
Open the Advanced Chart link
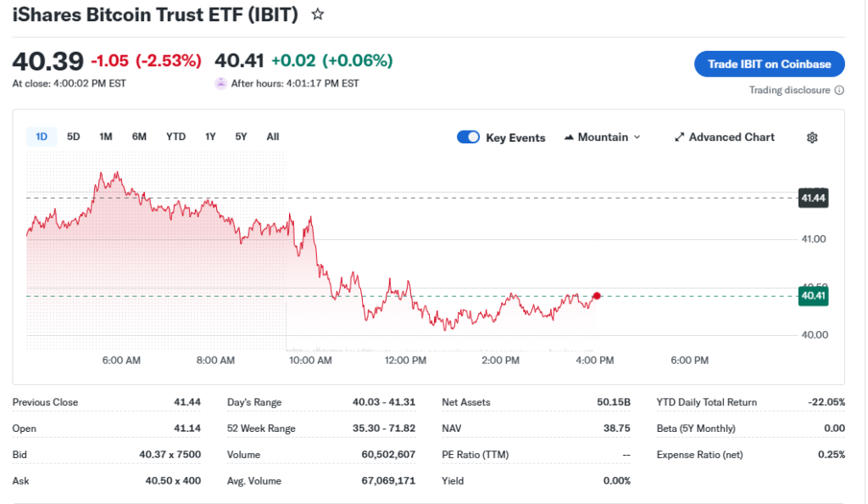731,137
